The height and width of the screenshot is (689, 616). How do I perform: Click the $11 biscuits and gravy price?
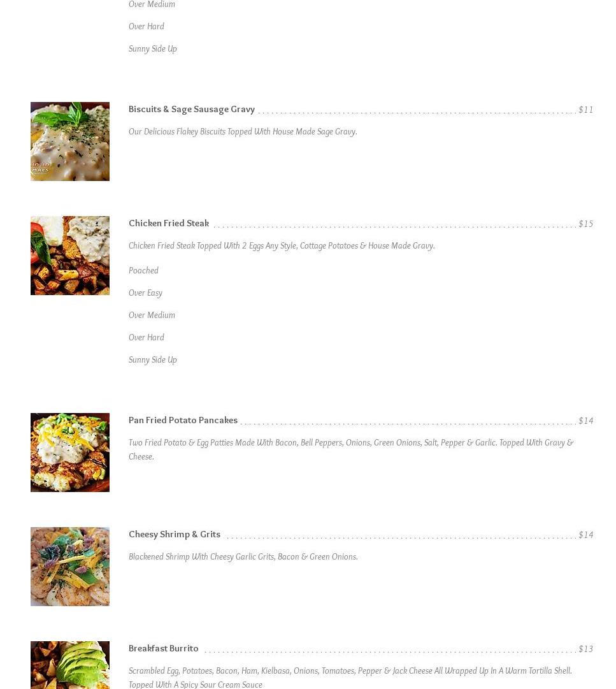coord(585,110)
